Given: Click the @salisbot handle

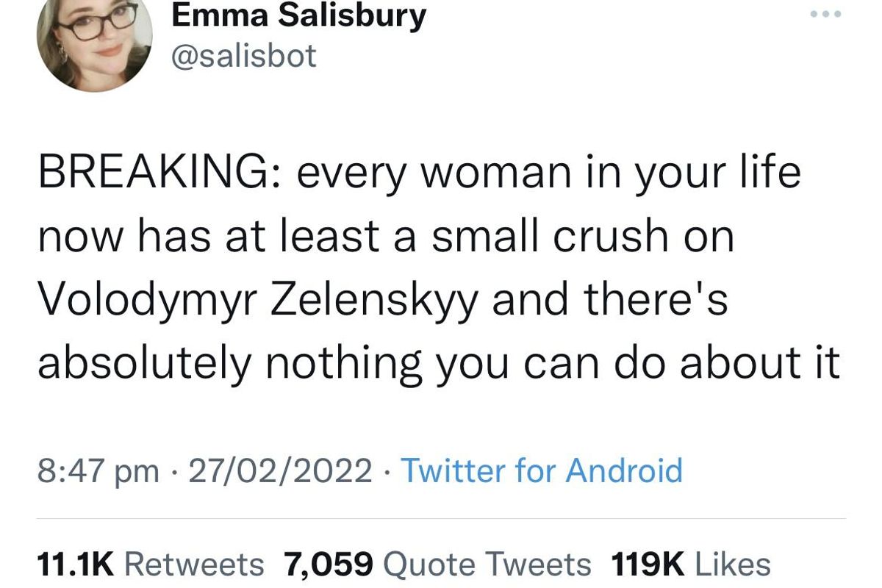Looking at the screenshot, I should coord(243,56).
